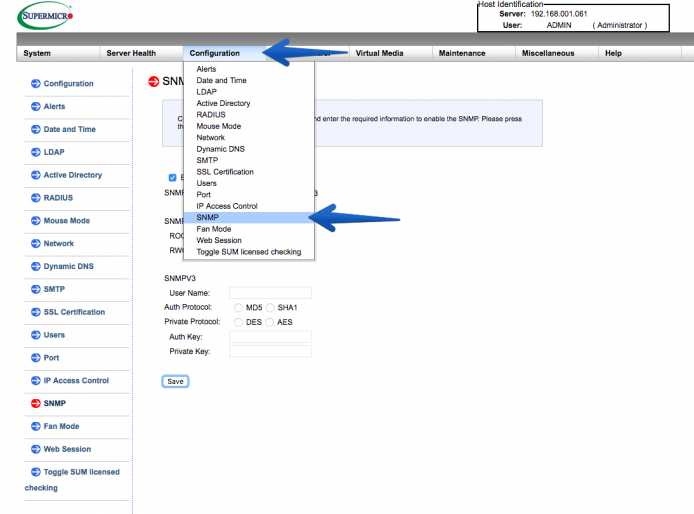Select MD5 auth protocol radio button
This screenshot has width=694, height=514.
[x=238, y=307]
